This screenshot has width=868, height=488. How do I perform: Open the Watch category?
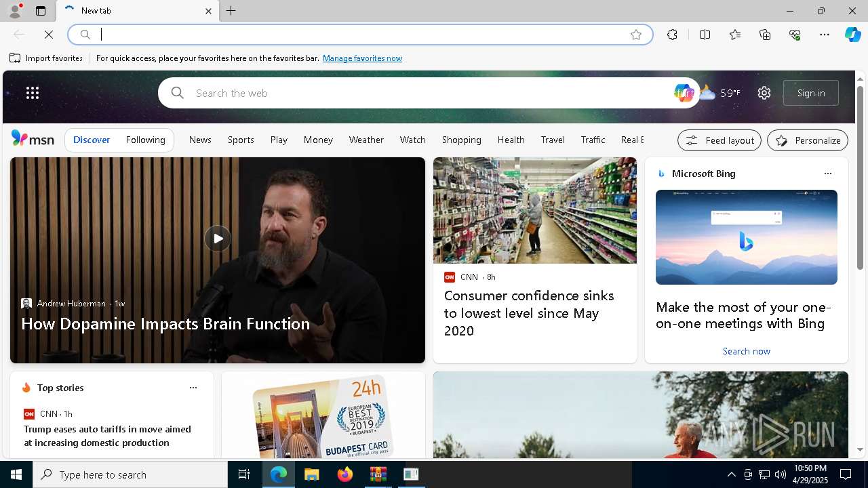[413, 140]
